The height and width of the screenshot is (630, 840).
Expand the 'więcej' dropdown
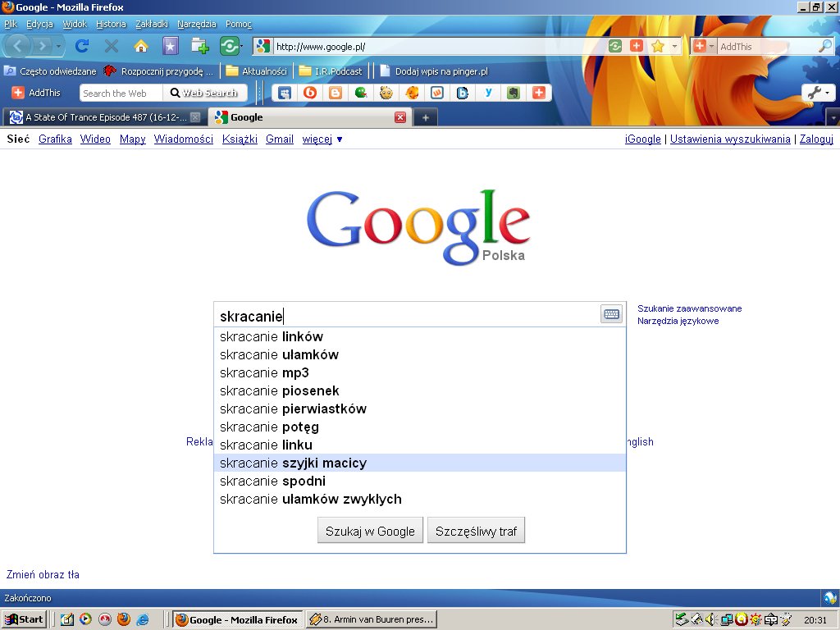322,139
